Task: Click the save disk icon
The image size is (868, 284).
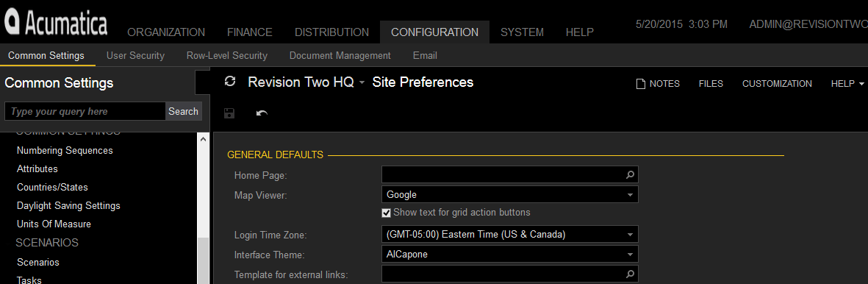Action: point(229,113)
